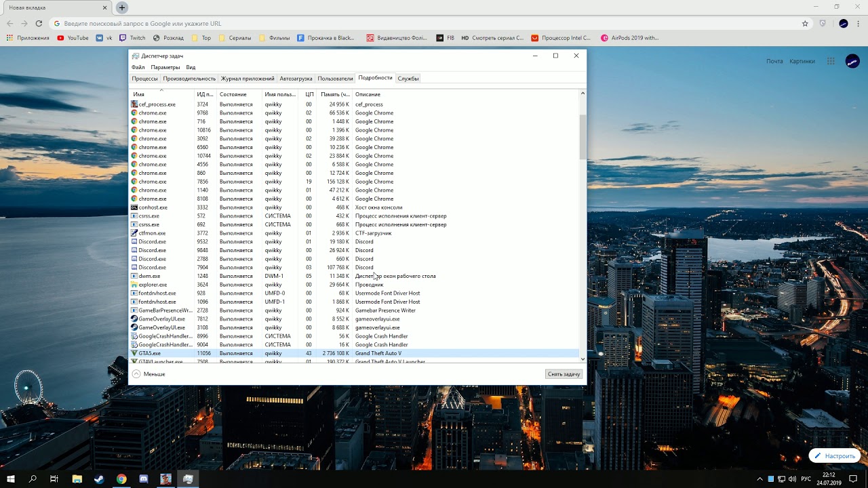Open the Action Center notifications icon
The width and height of the screenshot is (868, 488).
coord(854,479)
